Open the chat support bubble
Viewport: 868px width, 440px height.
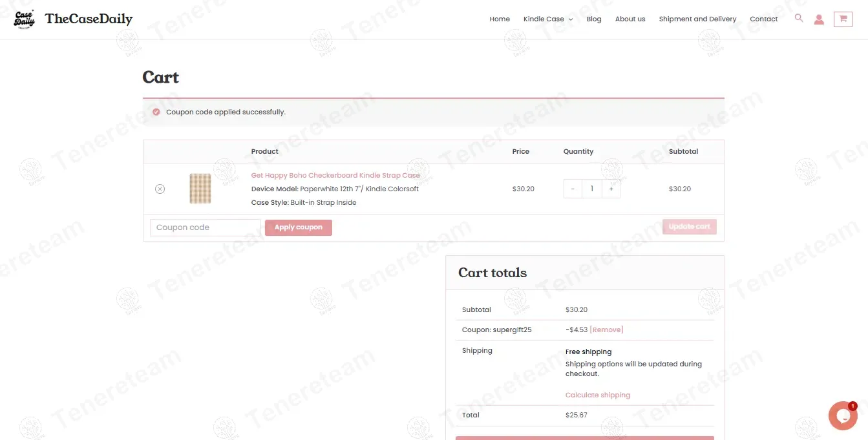click(x=843, y=415)
